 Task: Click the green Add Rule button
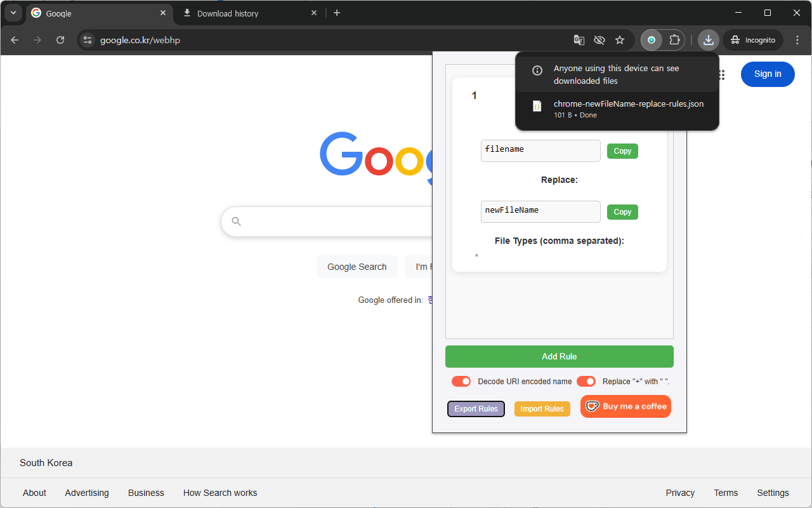click(560, 356)
